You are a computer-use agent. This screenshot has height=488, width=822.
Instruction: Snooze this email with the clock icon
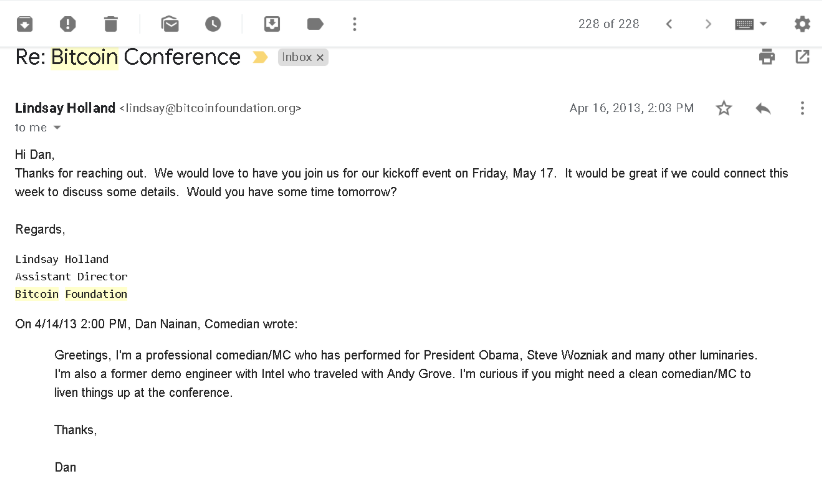click(x=213, y=24)
